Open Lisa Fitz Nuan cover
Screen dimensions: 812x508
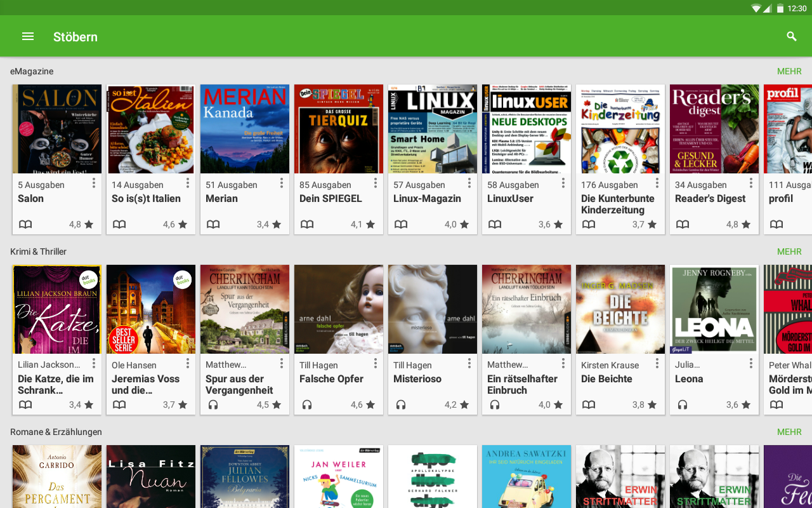pos(151,476)
